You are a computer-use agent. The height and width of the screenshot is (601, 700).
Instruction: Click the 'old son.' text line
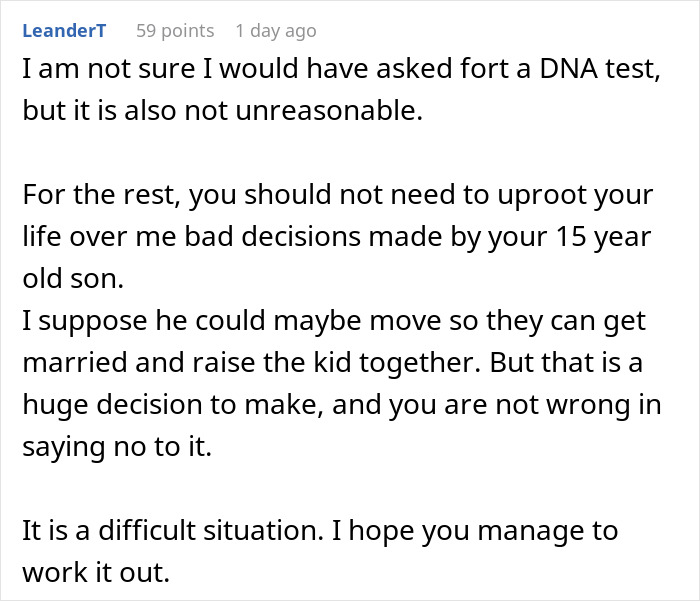click(72, 278)
